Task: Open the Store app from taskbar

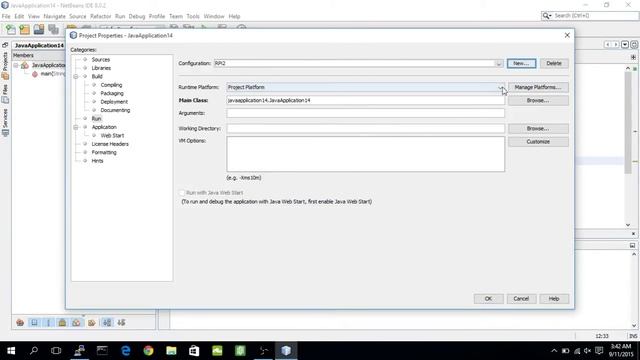Action: click(194, 351)
